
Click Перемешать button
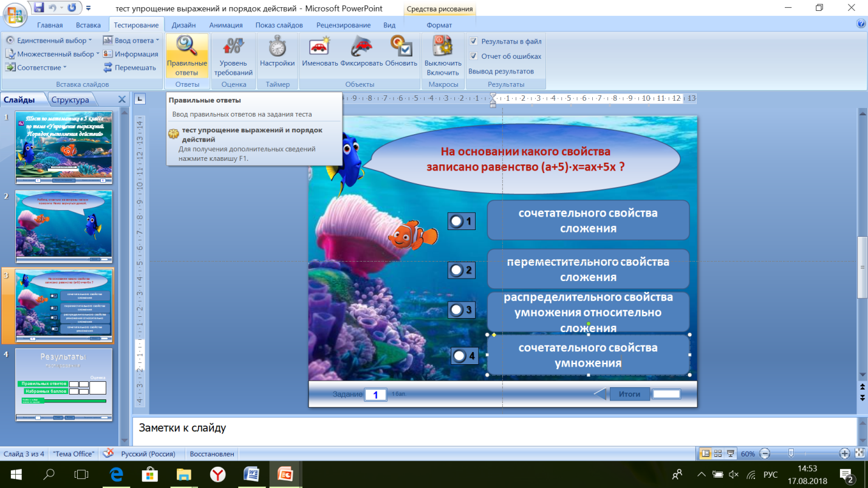(x=129, y=67)
